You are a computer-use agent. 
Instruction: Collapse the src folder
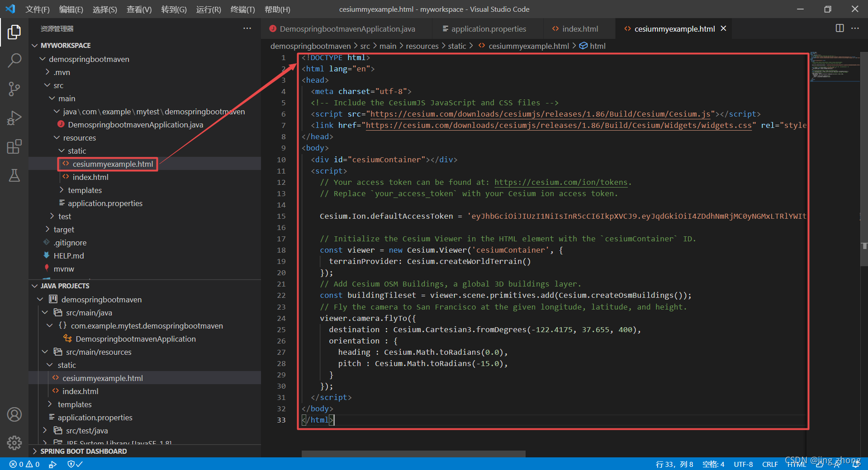58,85
